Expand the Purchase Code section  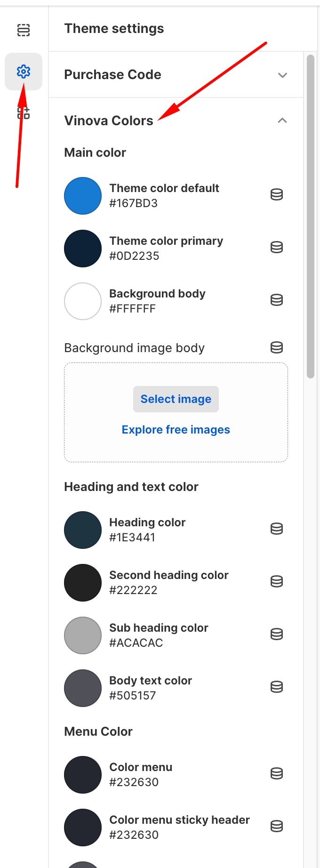[x=282, y=75]
